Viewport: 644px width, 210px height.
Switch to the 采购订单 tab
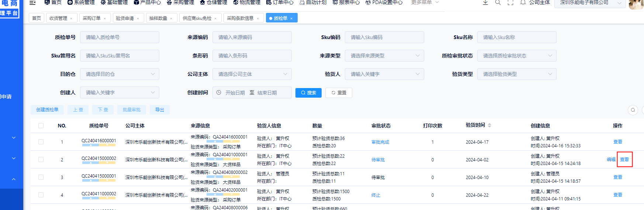coord(91,18)
